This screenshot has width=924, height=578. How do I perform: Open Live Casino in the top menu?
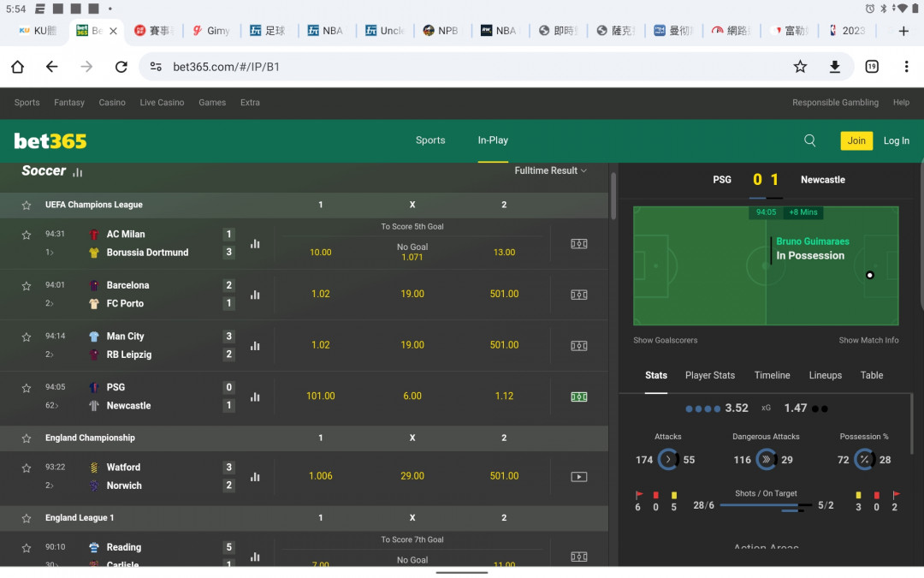(162, 103)
